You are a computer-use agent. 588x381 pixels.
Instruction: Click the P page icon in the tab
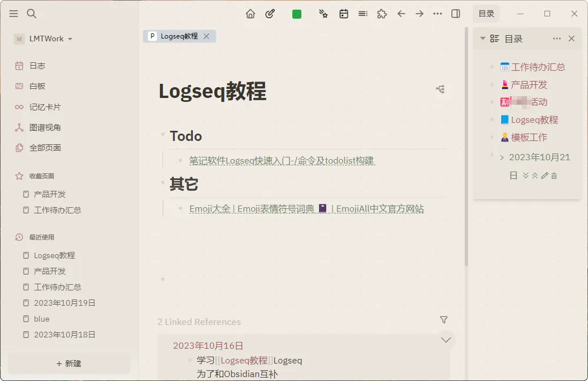click(x=152, y=36)
